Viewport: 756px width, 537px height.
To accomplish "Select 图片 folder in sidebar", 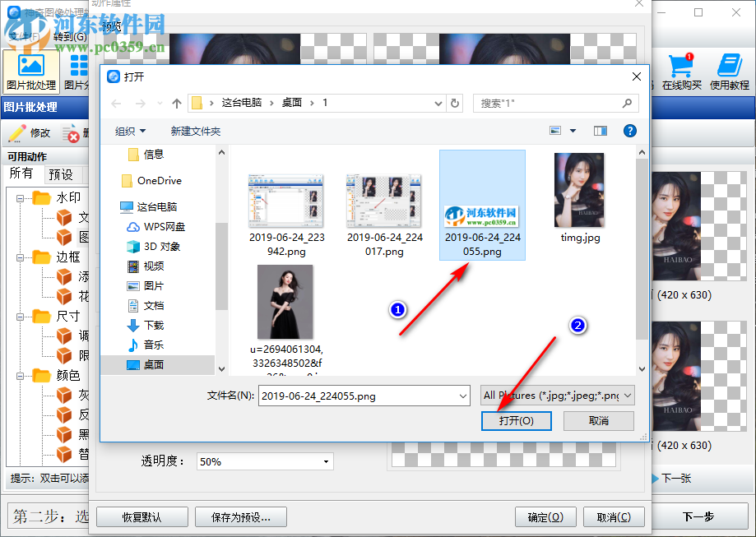I will pos(146,286).
